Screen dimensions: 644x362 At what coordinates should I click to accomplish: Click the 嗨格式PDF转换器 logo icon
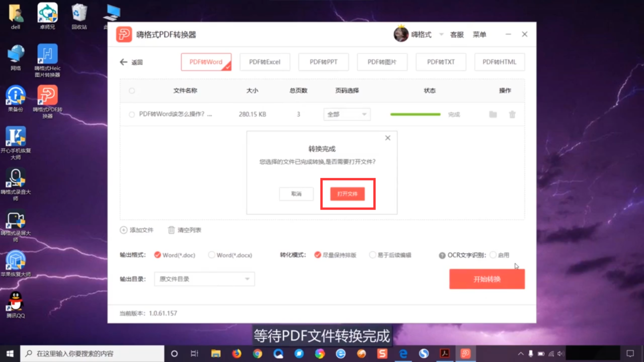point(124,34)
